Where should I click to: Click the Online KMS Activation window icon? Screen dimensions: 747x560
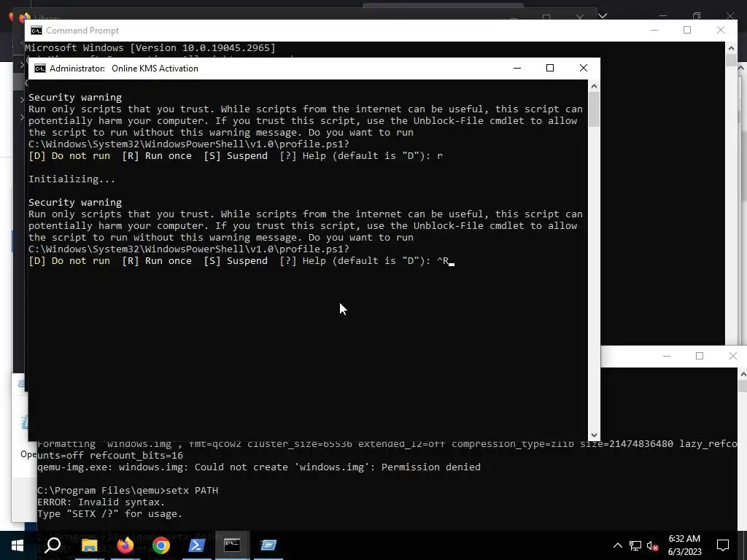(40, 68)
